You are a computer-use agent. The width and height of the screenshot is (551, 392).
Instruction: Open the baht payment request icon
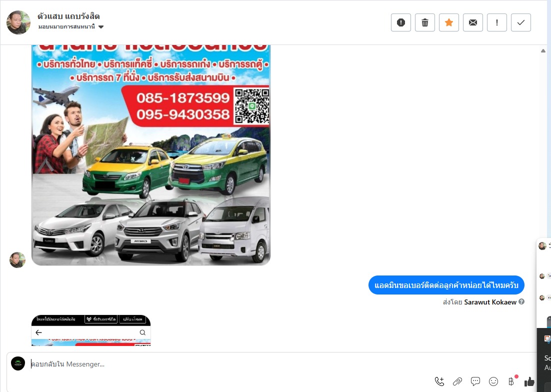coord(511,381)
